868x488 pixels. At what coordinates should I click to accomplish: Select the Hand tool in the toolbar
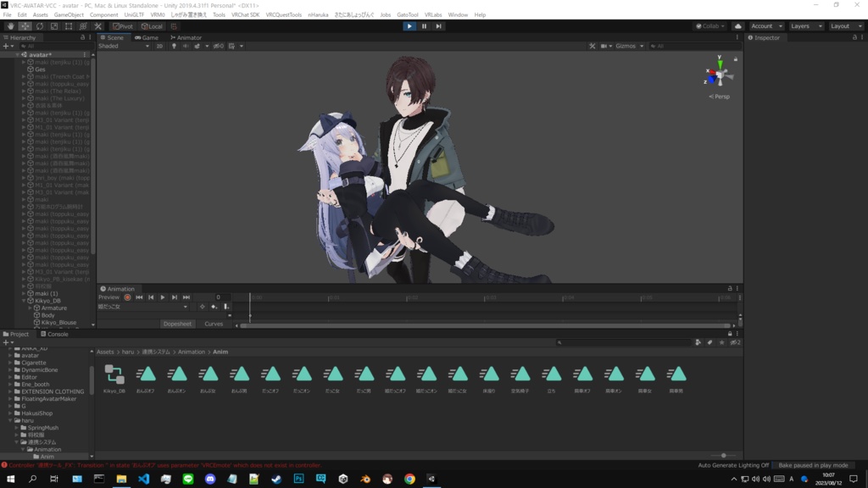pyautogui.click(x=10, y=26)
